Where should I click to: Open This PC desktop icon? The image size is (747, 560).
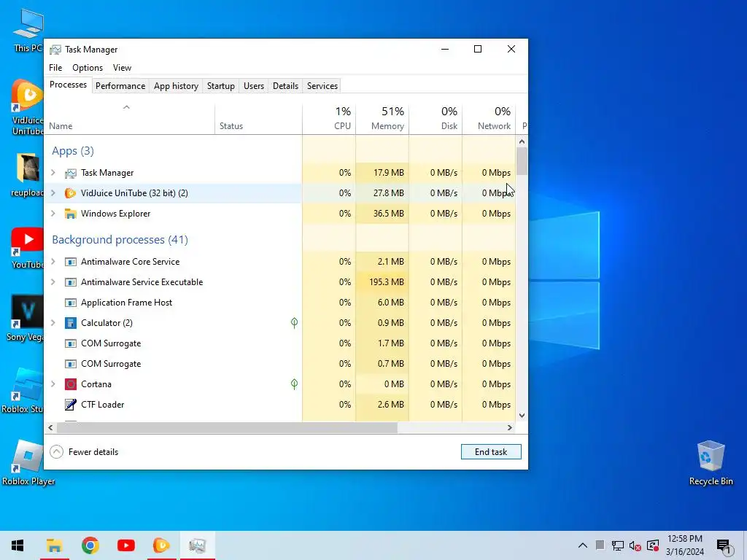click(x=28, y=29)
